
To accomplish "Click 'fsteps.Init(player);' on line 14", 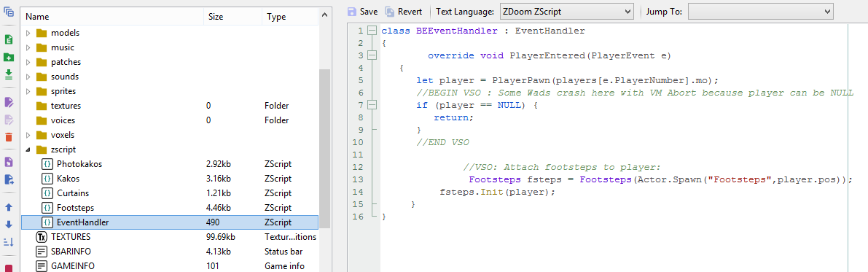I will coord(497,193).
